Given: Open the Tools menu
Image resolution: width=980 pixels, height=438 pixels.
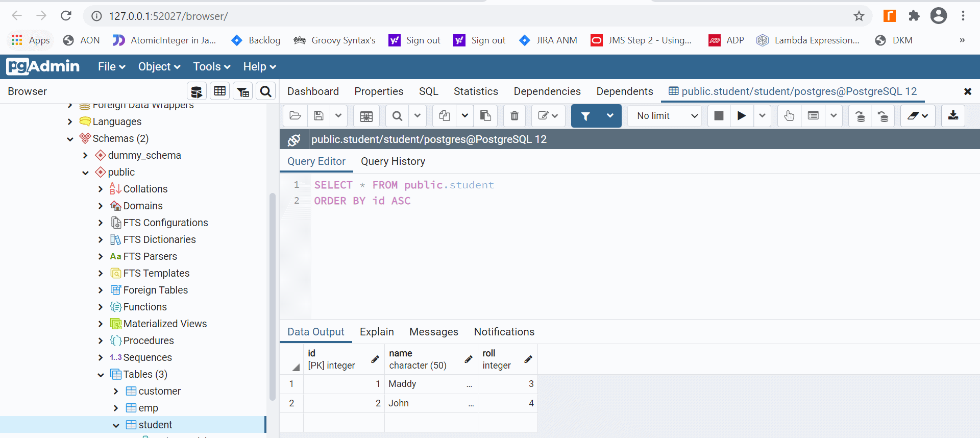Looking at the screenshot, I should tap(211, 67).
